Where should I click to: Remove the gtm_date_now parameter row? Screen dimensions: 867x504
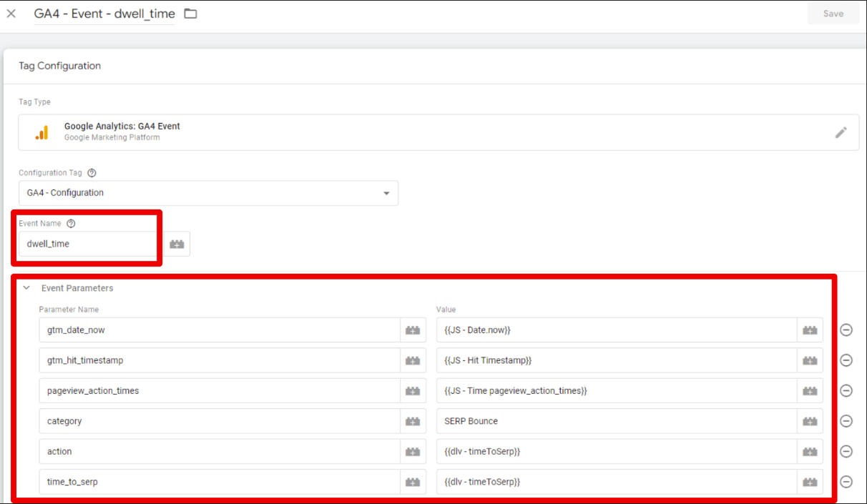[846, 330]
